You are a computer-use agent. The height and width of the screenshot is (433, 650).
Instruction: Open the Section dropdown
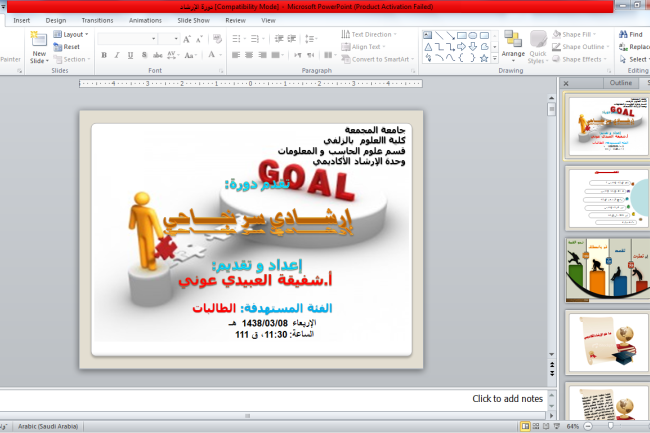[x=72, y=59]
